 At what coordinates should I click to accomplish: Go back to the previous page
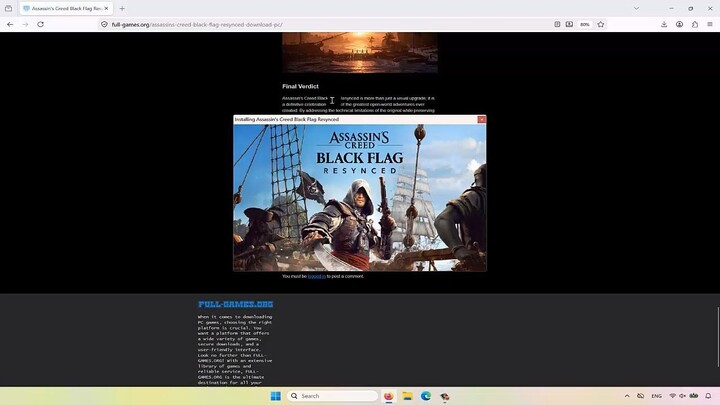[x=10, y=24]
